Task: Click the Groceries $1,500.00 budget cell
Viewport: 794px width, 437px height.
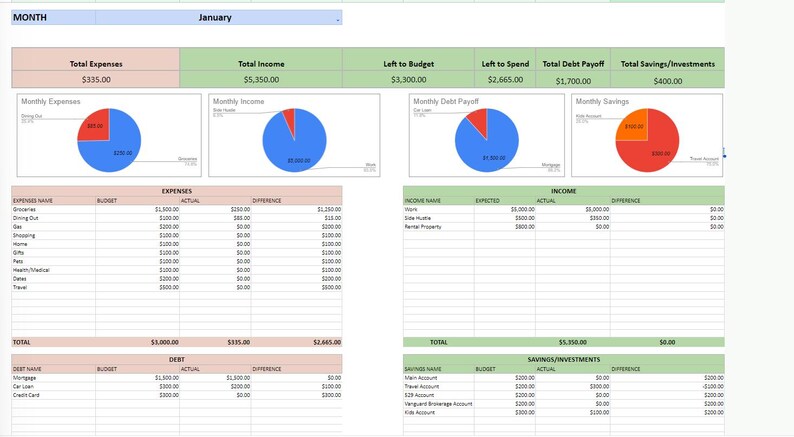Action: pos(137,209)
